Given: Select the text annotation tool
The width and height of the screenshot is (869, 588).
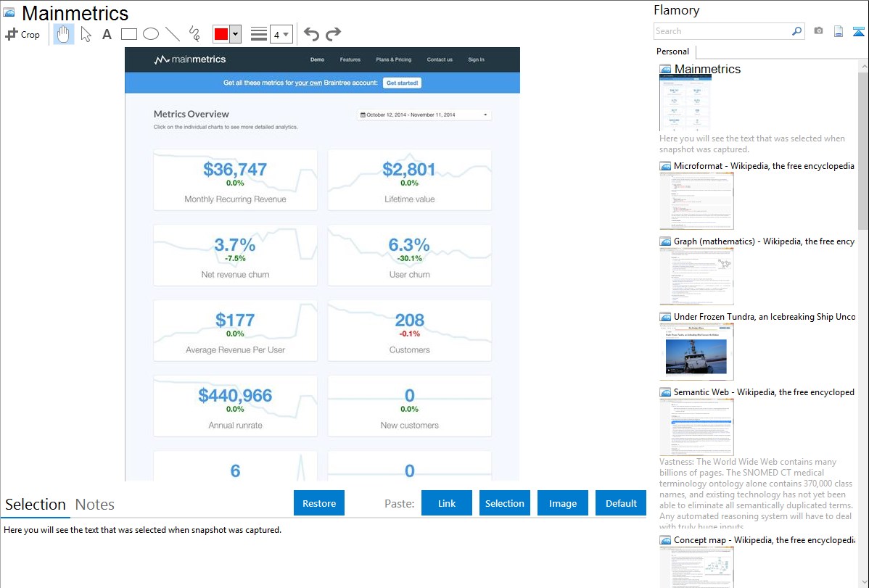Looking at the screenshot, I should coord(107,34).
